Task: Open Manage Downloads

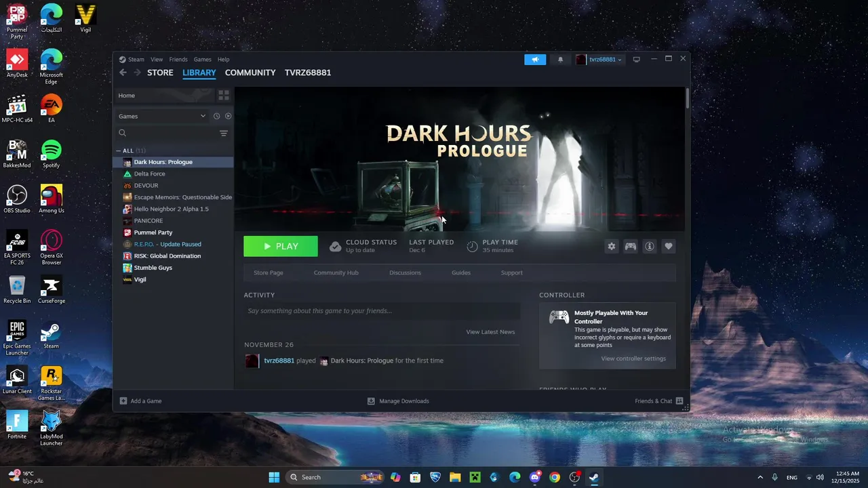Action: [398, 401]
